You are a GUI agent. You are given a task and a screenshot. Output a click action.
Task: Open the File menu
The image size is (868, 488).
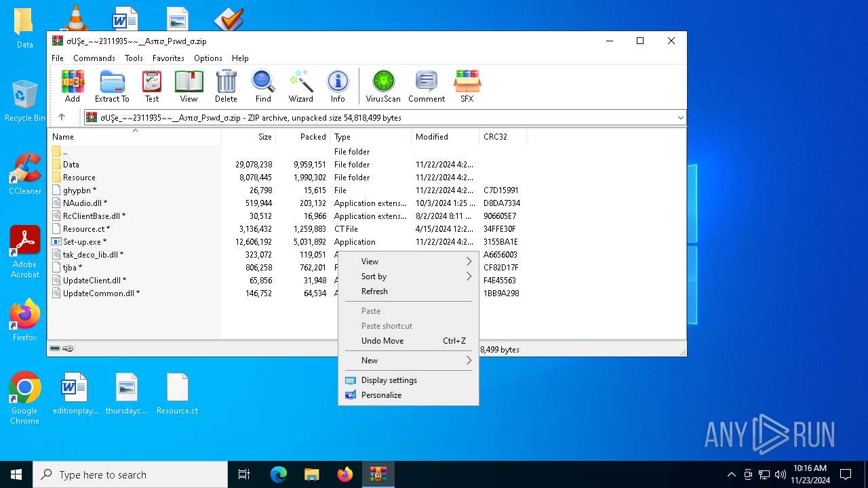tap(58, 58)
